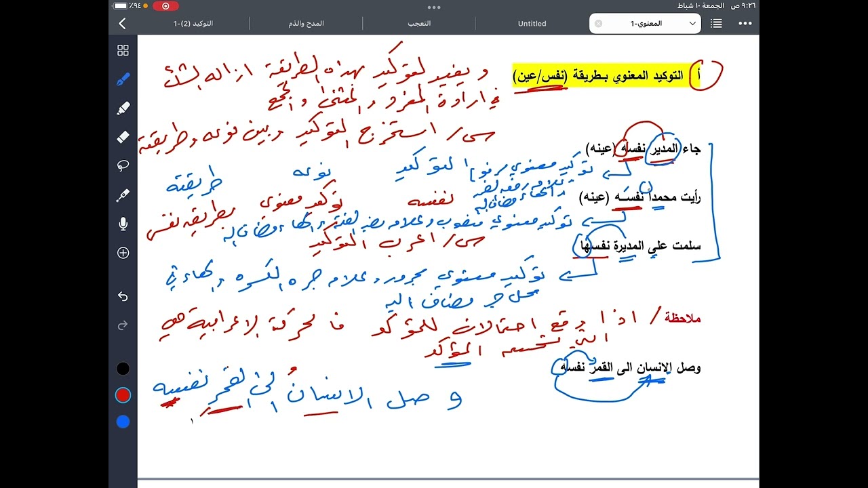
Task: Go back with the top-left chevron
Action: [122, 24]
